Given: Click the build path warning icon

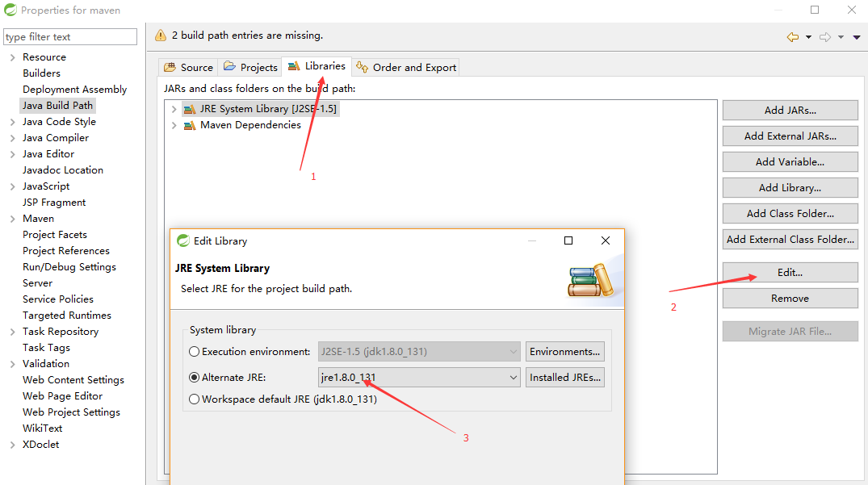Looking at the screenshot, I should [x=161, y=36].
